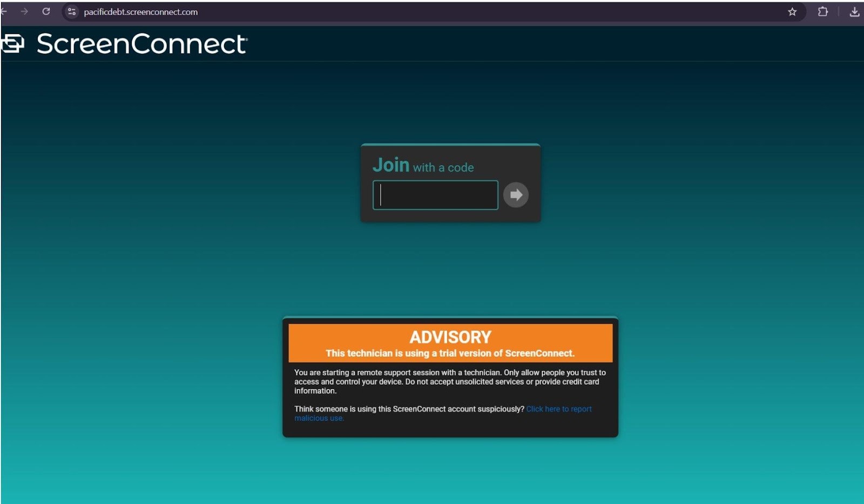Image resolution: width=864 pixels, height=504 pixels.
Task: Click the browser reload icon
Action: 46,12
